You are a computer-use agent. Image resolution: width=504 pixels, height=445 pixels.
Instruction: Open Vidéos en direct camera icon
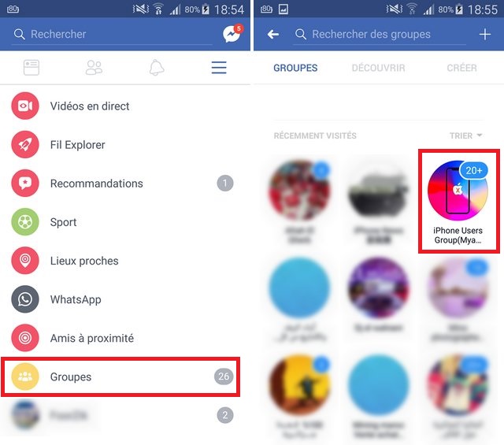pos(25,106)
